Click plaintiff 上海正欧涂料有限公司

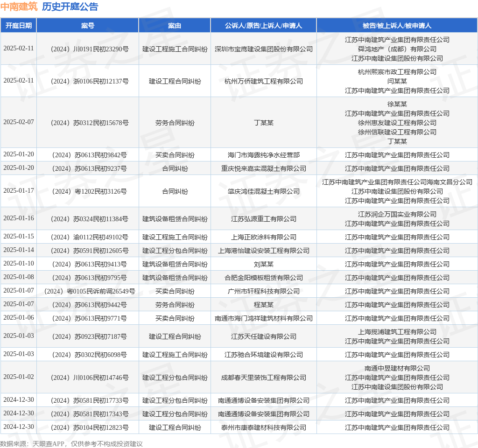tap(264, 238)
